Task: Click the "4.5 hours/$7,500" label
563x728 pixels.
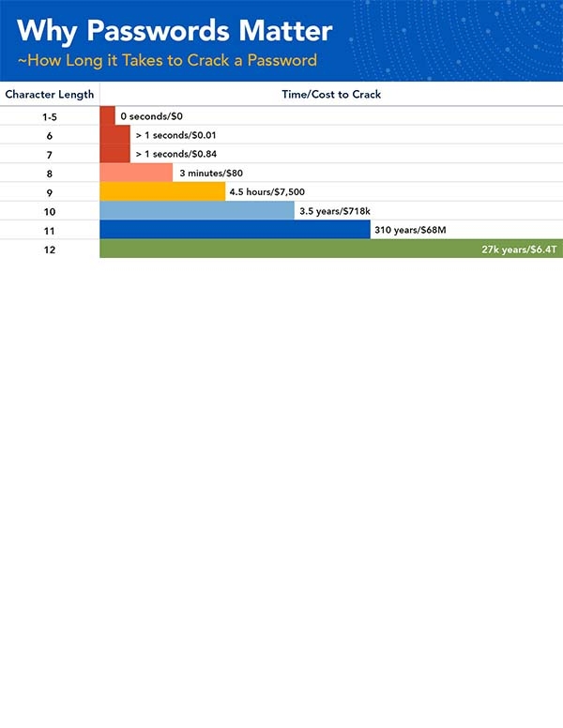Action: (266, 191)
